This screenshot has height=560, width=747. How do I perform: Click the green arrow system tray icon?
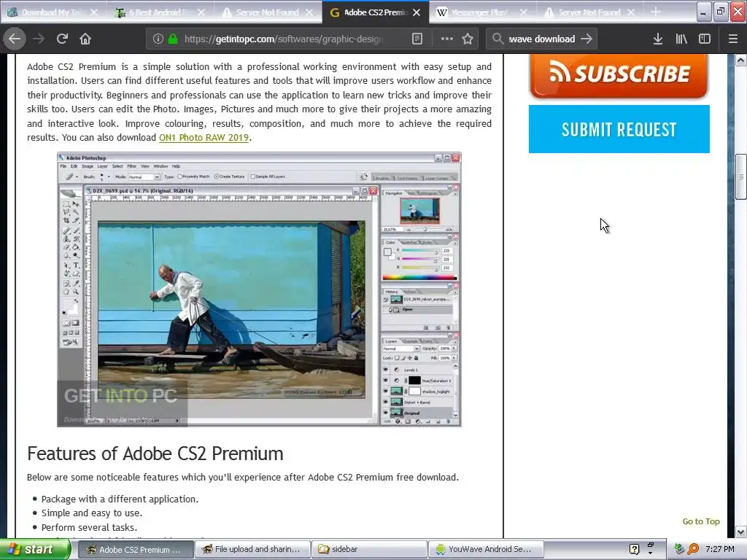click(679, 549)
